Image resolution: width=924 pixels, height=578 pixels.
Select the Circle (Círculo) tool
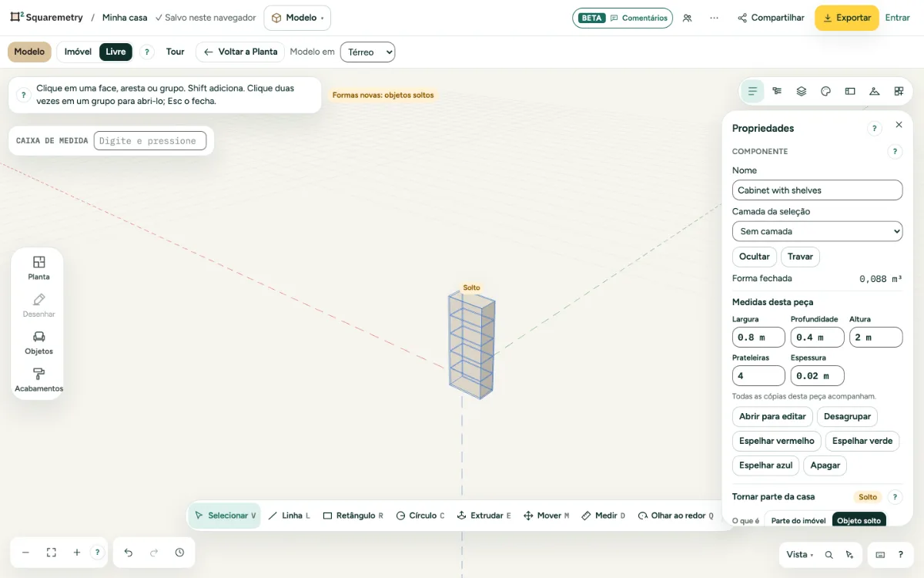pos(420,516)
